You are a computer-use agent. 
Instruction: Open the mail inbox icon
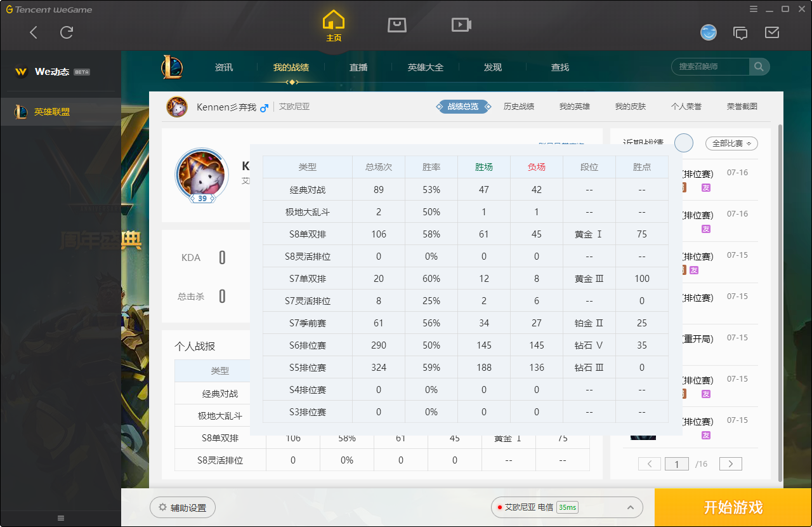point(772,32)
